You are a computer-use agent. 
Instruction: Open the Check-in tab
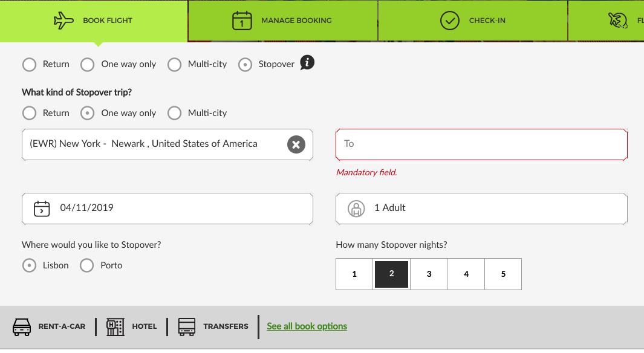[472, 21]
